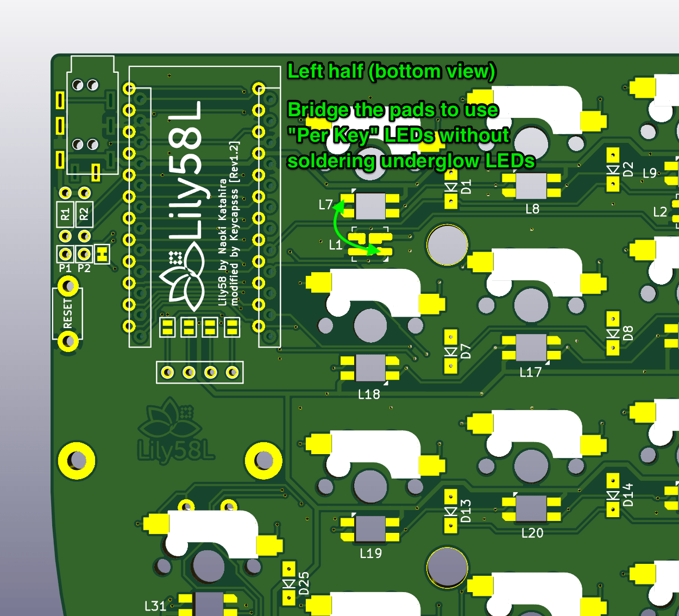Click the RESET switch label
This screenshot has width=679, height=616.
coord(67,313)
